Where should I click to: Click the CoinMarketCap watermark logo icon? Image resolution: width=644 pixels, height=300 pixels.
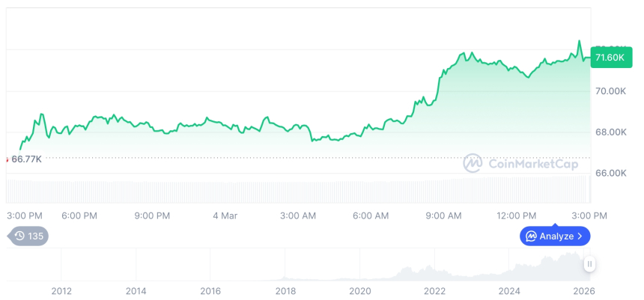tap(473, 163)
